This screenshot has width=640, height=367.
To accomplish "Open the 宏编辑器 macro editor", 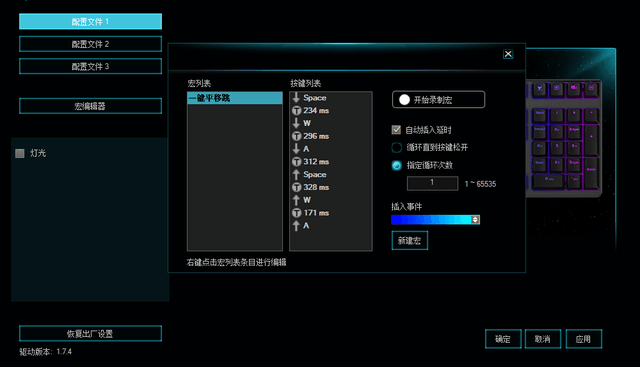I will (x=90, y=106).
